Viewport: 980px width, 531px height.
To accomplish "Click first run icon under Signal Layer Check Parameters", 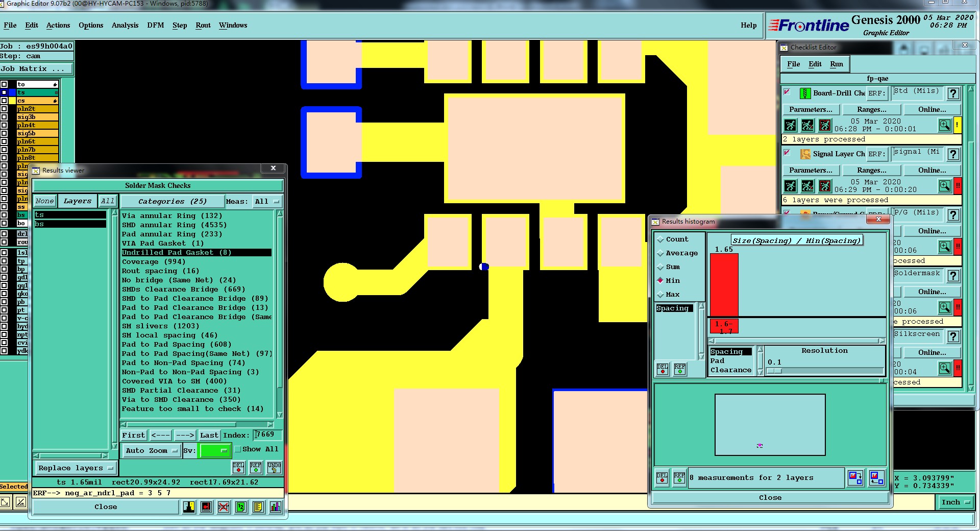I will [x=790, y=185].
